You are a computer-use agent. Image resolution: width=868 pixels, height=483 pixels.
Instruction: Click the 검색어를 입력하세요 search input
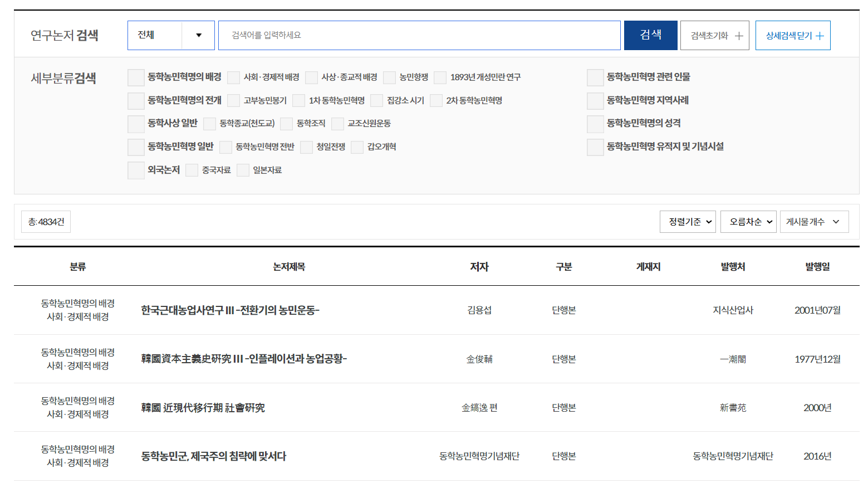[x=419, y=35]
